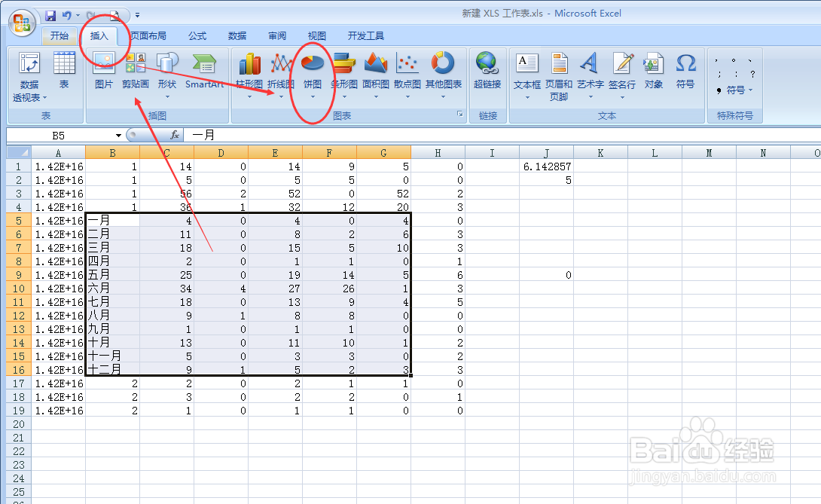The width and height of the screenshot is (821, 504).
Task: Switch to the 数据 (Data) tab
Action: [x=237, y=35]
